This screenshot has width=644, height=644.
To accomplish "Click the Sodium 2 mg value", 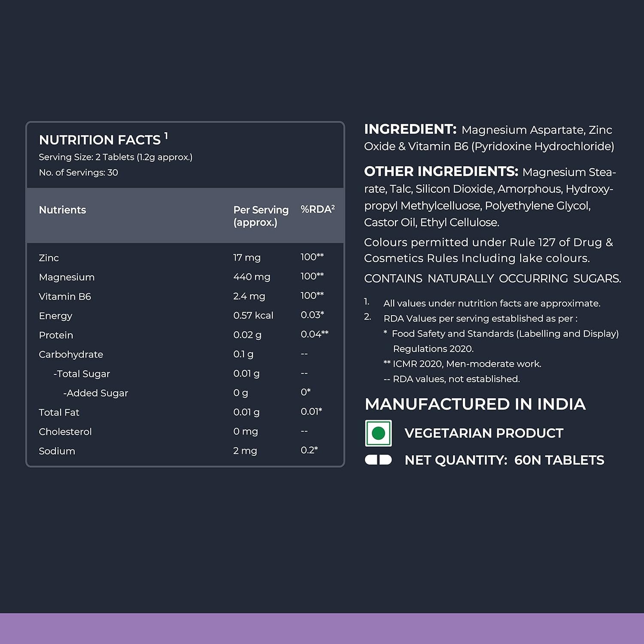I will [x=245, y=451].
